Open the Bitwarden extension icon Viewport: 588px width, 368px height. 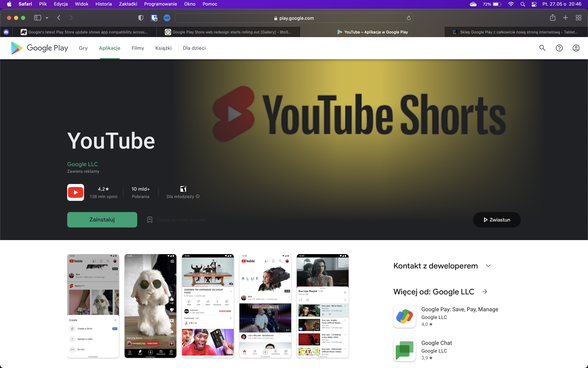[x=154, y=18]
